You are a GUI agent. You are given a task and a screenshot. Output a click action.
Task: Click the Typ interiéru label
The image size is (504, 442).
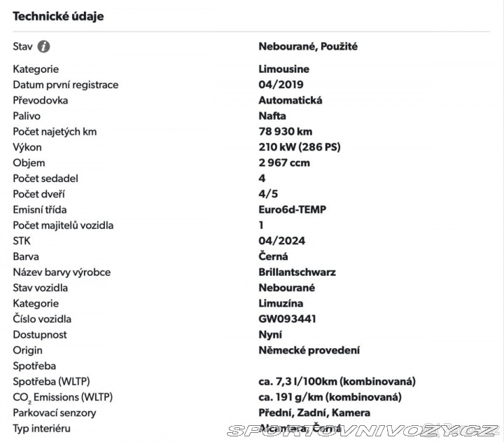41,429
